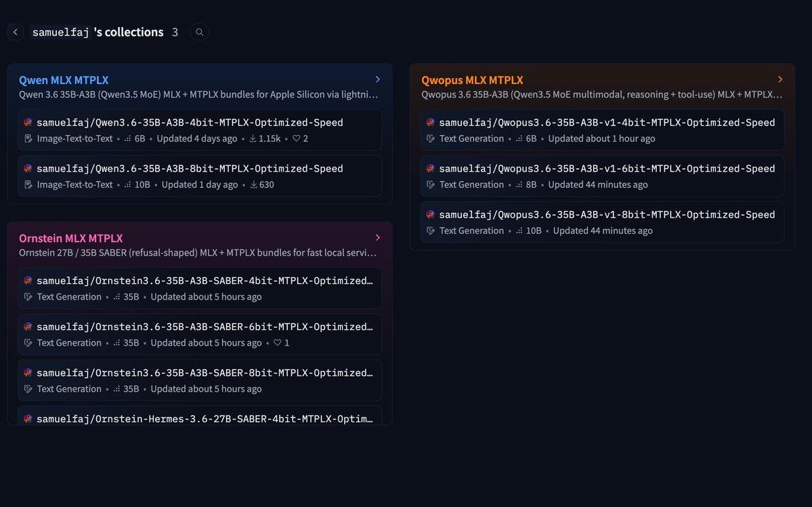Click Text Generation icon on Ornstein 4bit row
Screen dimensions: 812x507
tap(28, 296)
